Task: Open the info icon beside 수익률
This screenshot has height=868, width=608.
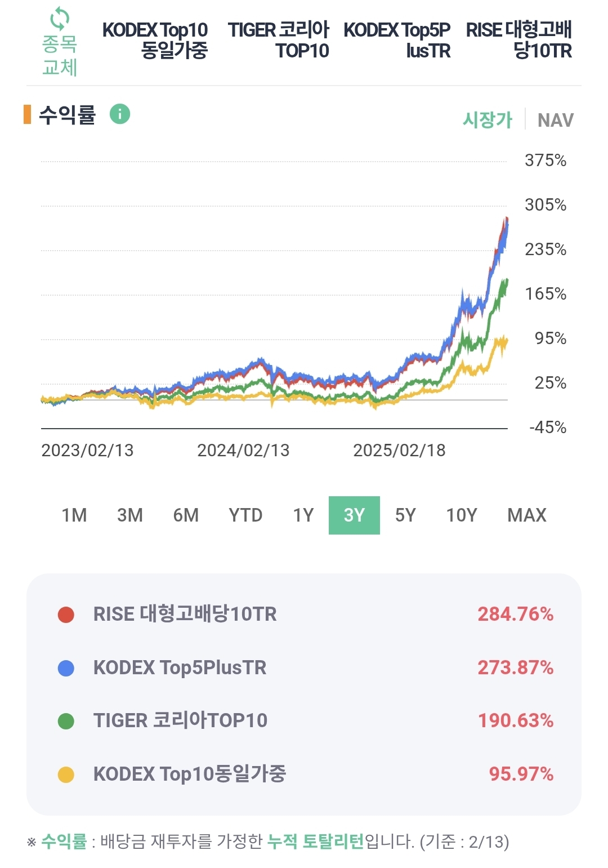Action: coord(119,114)
